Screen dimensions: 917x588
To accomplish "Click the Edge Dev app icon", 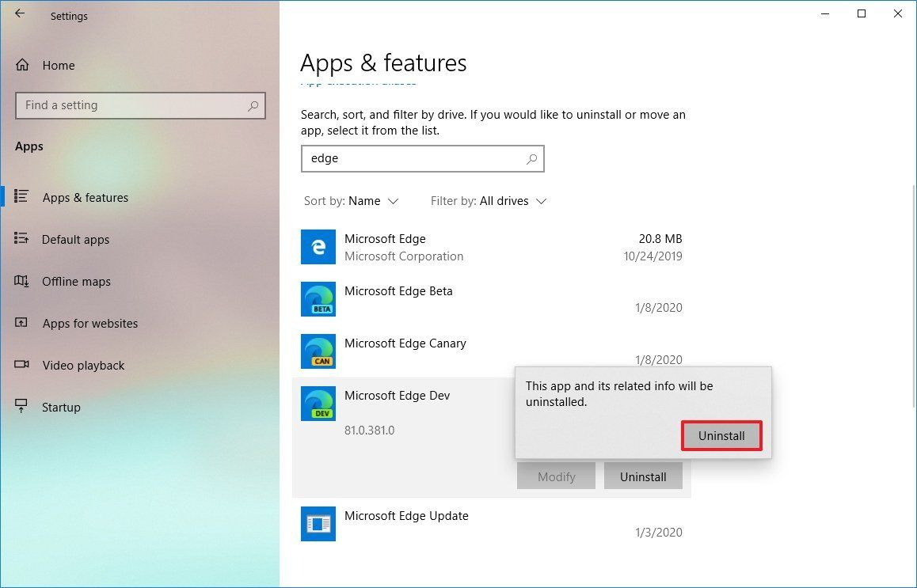I will (318, 404).
